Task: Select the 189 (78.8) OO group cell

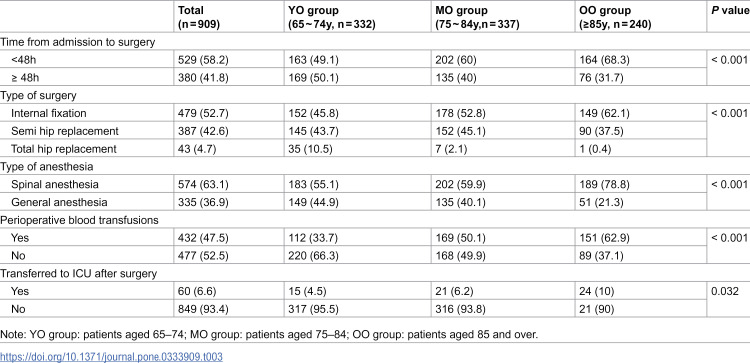Action: (x=603, y=184)
